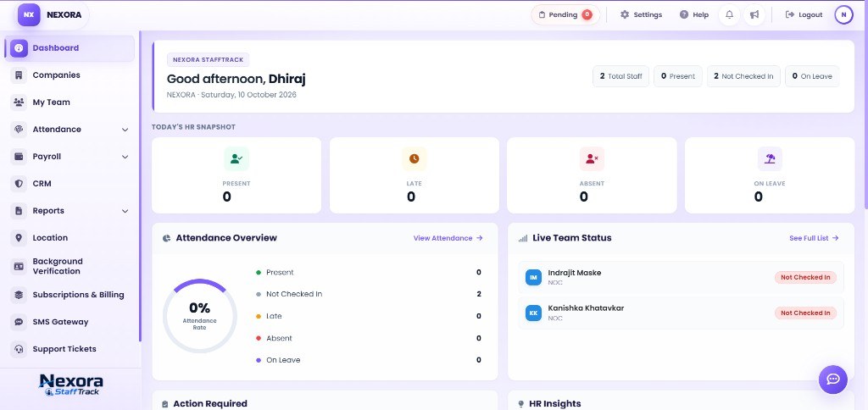This screenshot has height=410, width=868.
Task: Click the Location pin icon
Action: 19,238
